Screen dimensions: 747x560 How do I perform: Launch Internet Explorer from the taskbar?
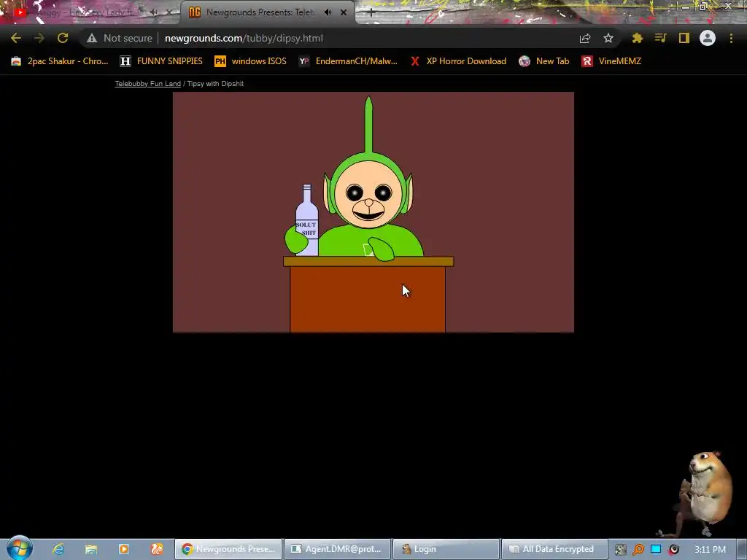(x=58, y=549)
